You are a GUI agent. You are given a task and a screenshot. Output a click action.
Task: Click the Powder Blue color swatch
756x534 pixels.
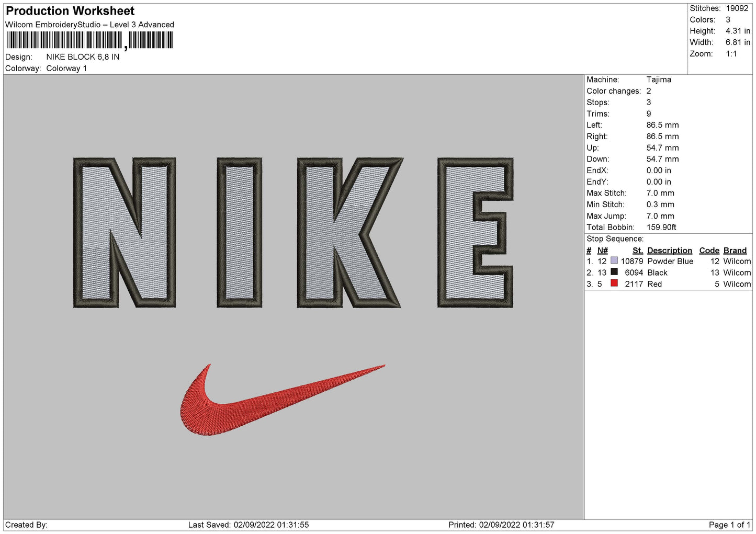pyautogui.click(x=614, y=260)
